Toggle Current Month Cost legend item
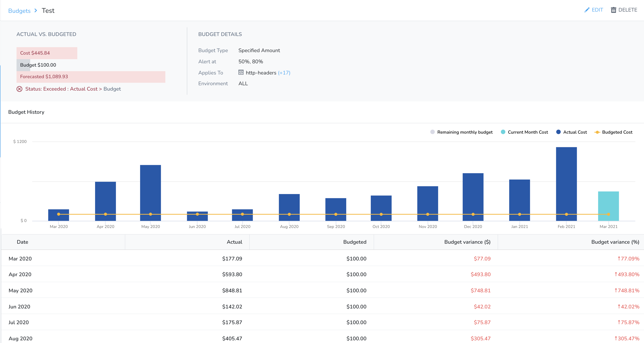 (x=525, y=132)
